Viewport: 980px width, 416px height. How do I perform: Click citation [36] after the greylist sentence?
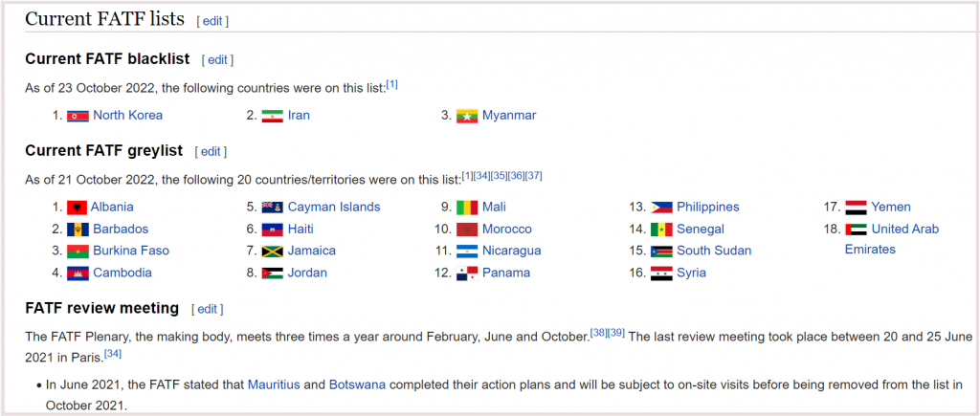(516, 176)
